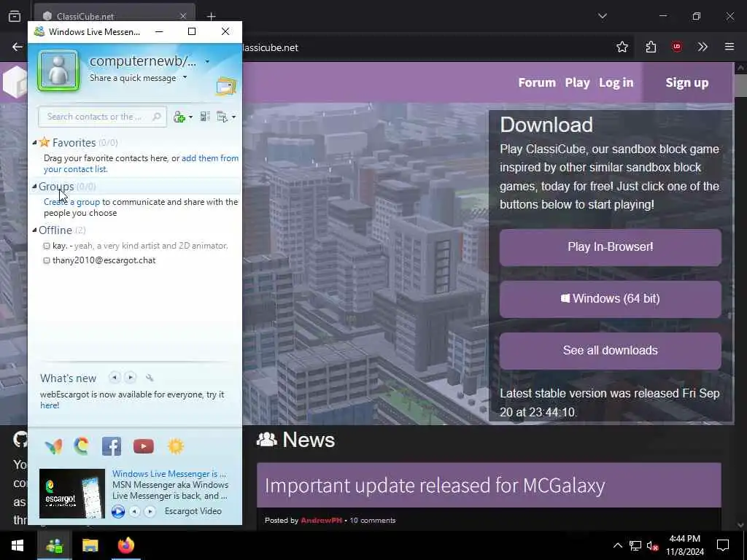Viewport: 747px width, 560px height.
Task: Click the sun weather icon in Messenger
Action: (175, 446)
